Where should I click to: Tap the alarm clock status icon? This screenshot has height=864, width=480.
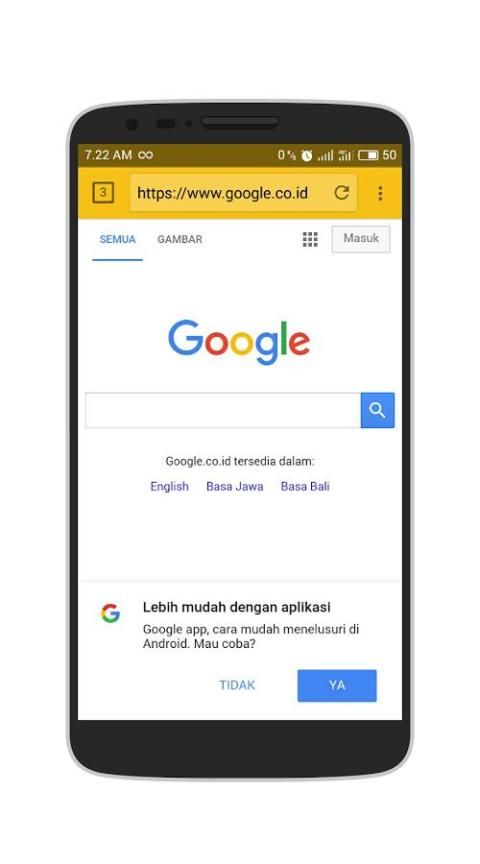click(306, 155)
